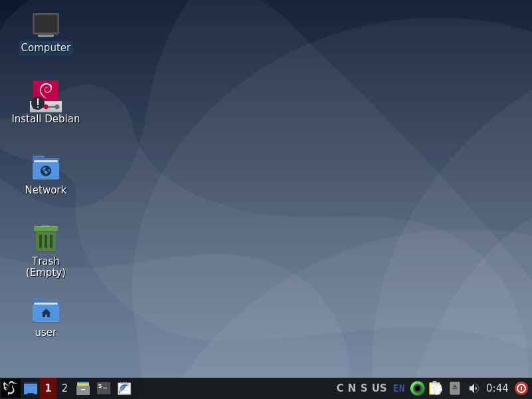Open the volume control speaker icon
The width and height of the screenshot is (532, 399).
473,388
